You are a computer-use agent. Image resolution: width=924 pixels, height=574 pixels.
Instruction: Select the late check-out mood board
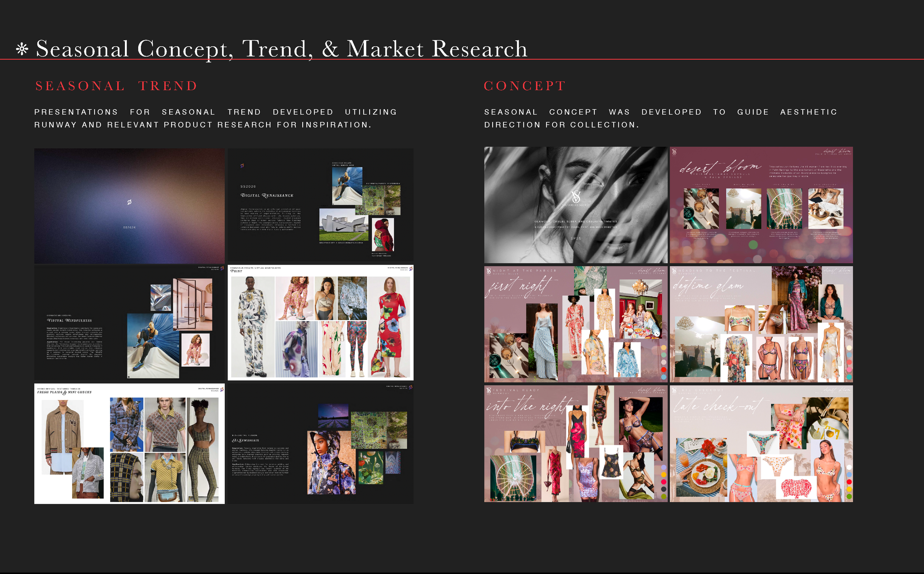coord(761,444)
